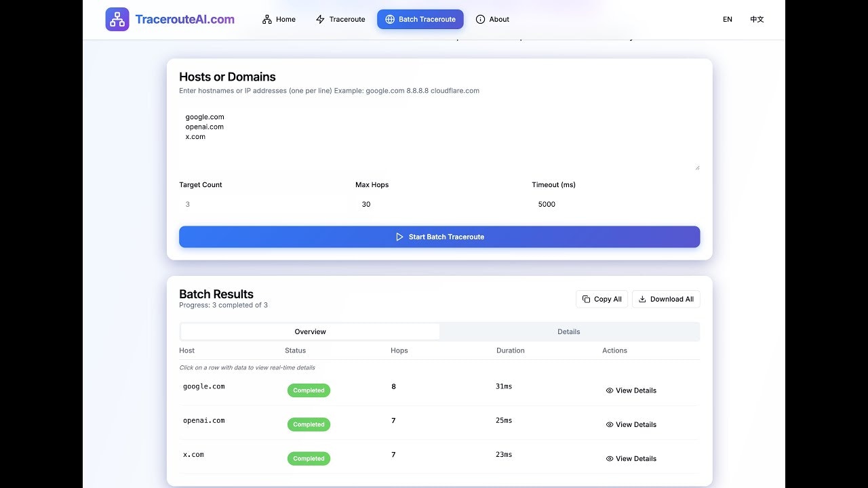Start Batch Traceroute button
The image size is (868, 488).
click(439, 237)
